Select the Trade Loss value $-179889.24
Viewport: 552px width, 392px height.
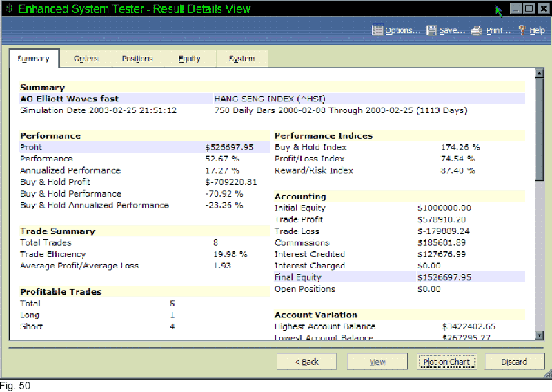point(444,231)
